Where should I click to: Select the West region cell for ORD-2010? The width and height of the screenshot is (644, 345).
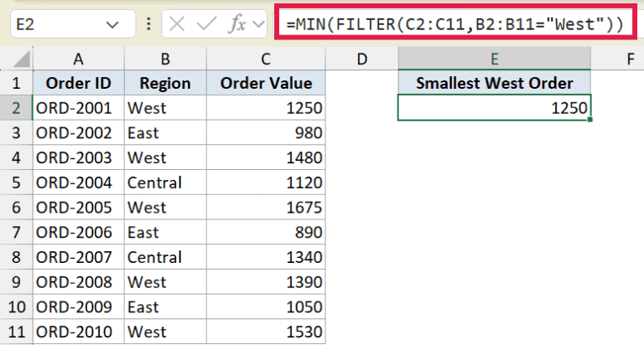(165, 332)
